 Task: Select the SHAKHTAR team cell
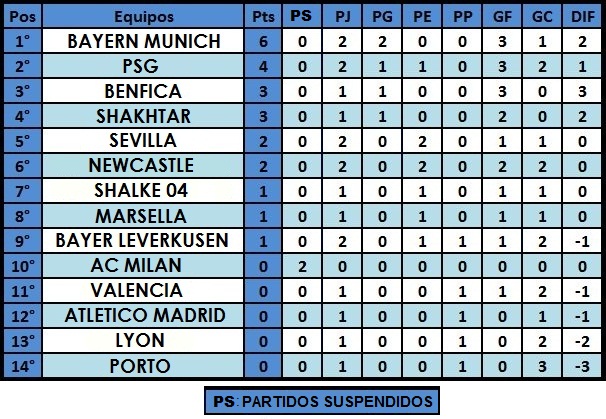[143, 116]
